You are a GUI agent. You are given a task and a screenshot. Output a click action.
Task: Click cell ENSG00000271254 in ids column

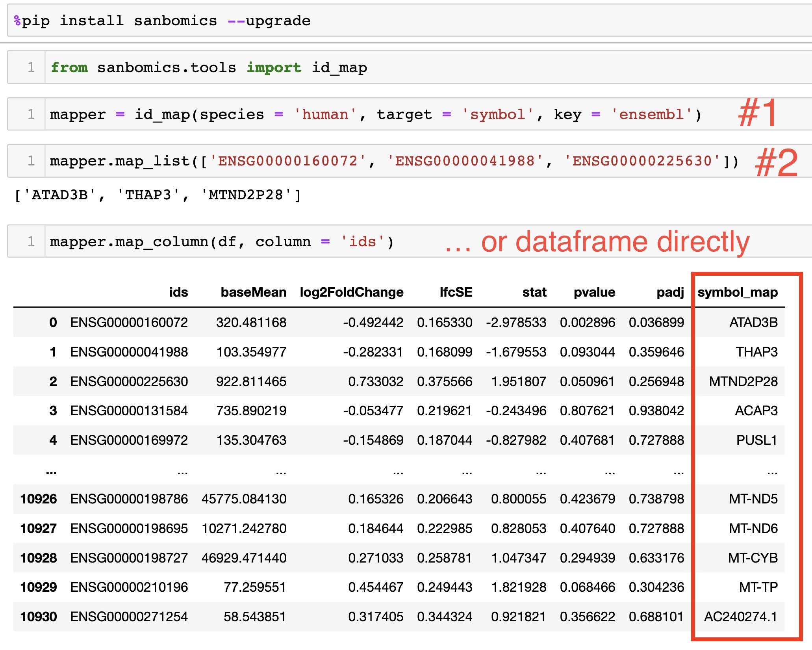click(129, 617)
